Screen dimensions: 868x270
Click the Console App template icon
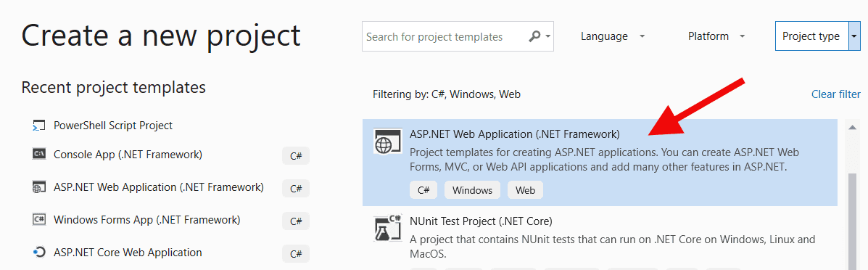click(x=38, y=154)
